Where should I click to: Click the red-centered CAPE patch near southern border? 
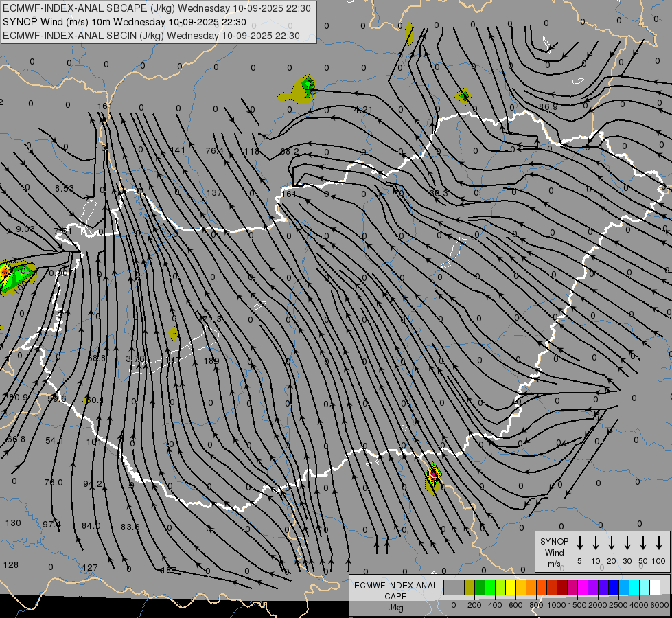(x=433, y=478)
